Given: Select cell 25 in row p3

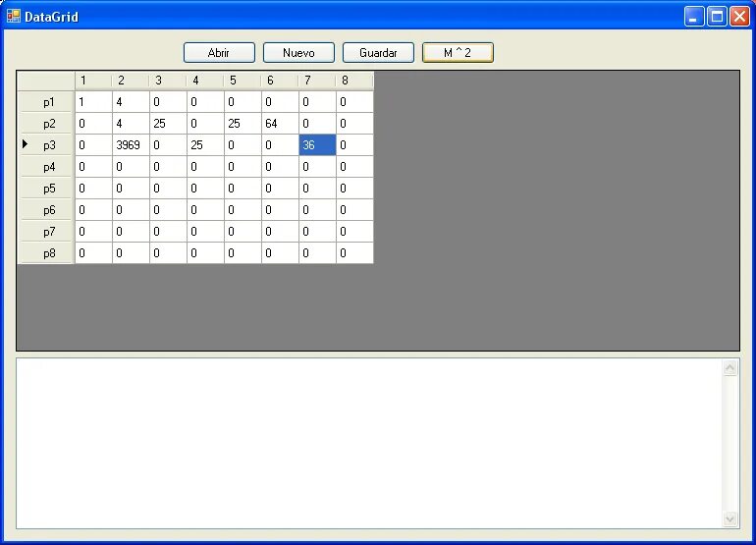Looking at the screenshot, I should [205, 145].
